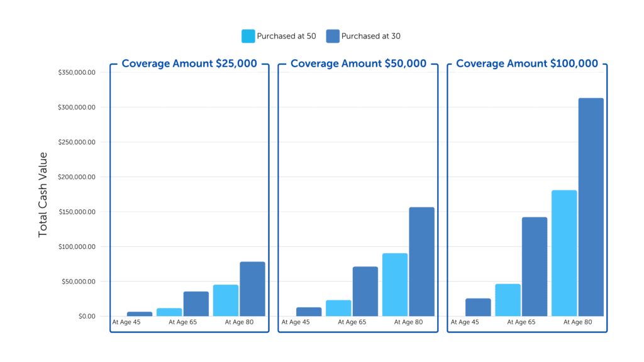Select the "Purchased at 30" legend label
Viewport: 644px width, 362px height.
370,36
